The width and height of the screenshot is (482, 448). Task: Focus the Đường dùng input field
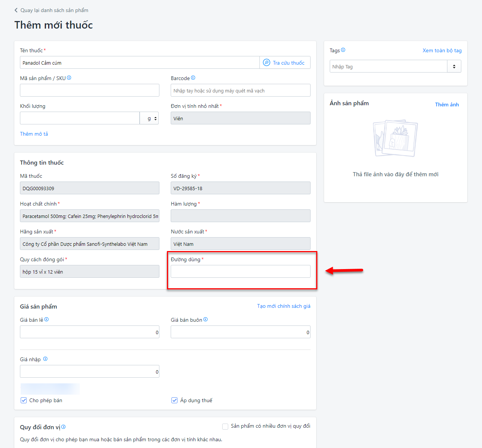(240, 271)
